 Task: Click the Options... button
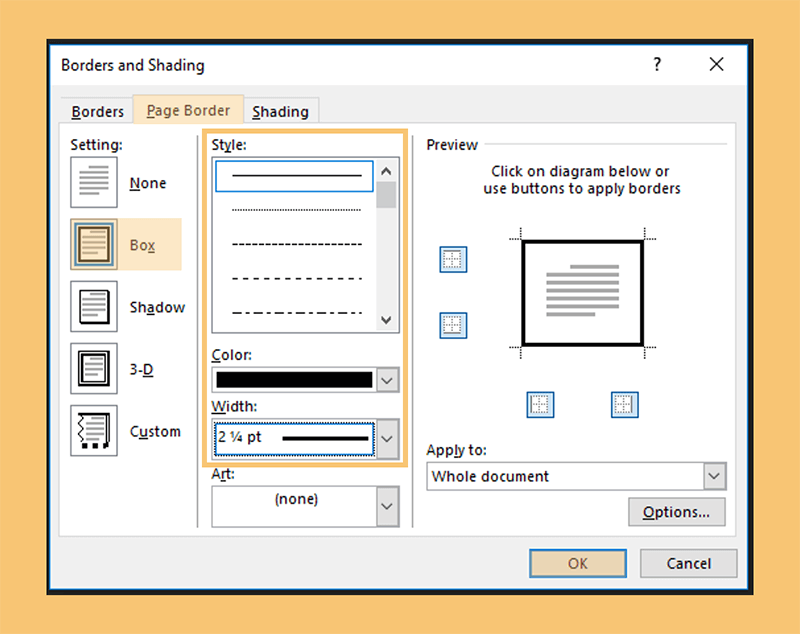pos(677,512)
